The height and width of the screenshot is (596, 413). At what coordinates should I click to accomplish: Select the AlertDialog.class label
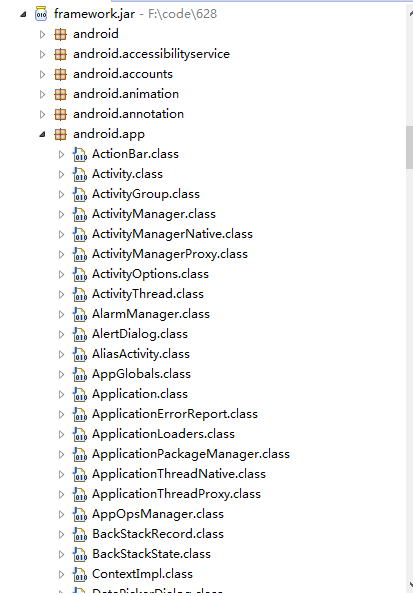tap(140, 334)
